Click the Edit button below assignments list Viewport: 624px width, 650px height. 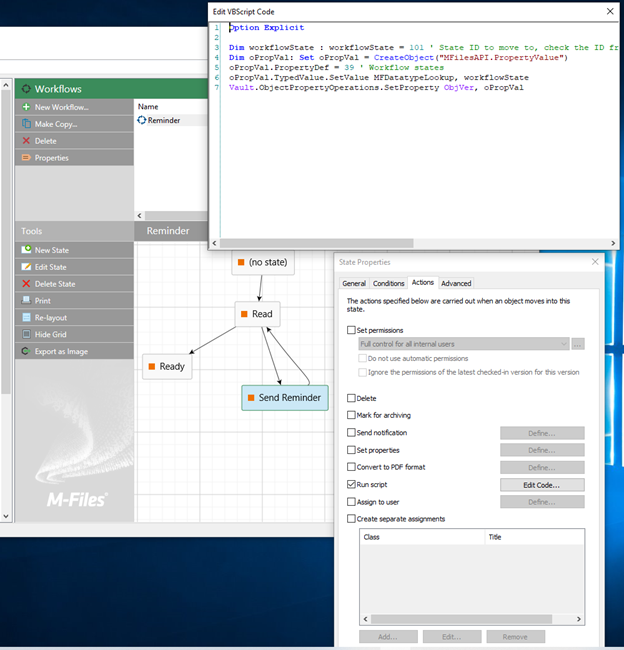point(452,637)
